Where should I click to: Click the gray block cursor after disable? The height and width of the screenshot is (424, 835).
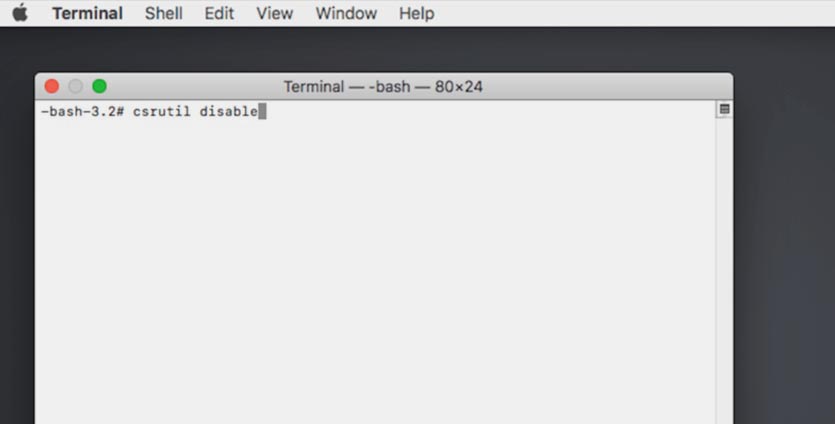[262, 111]
